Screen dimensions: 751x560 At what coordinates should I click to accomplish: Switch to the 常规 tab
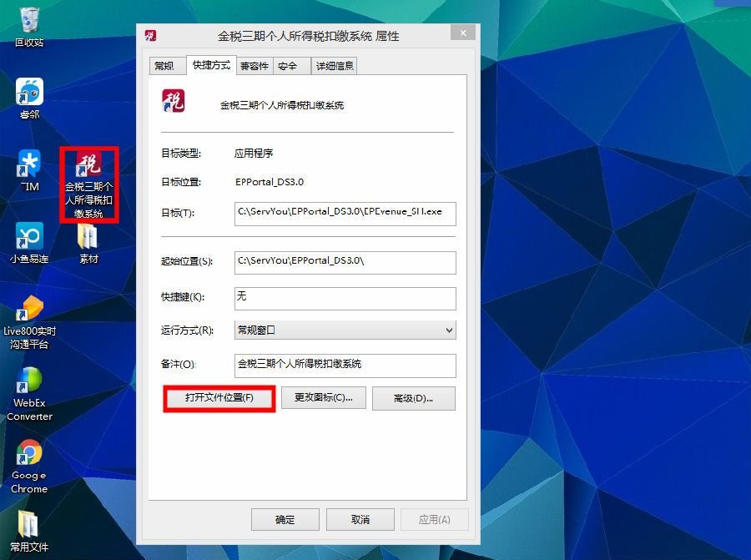(167, 64)
